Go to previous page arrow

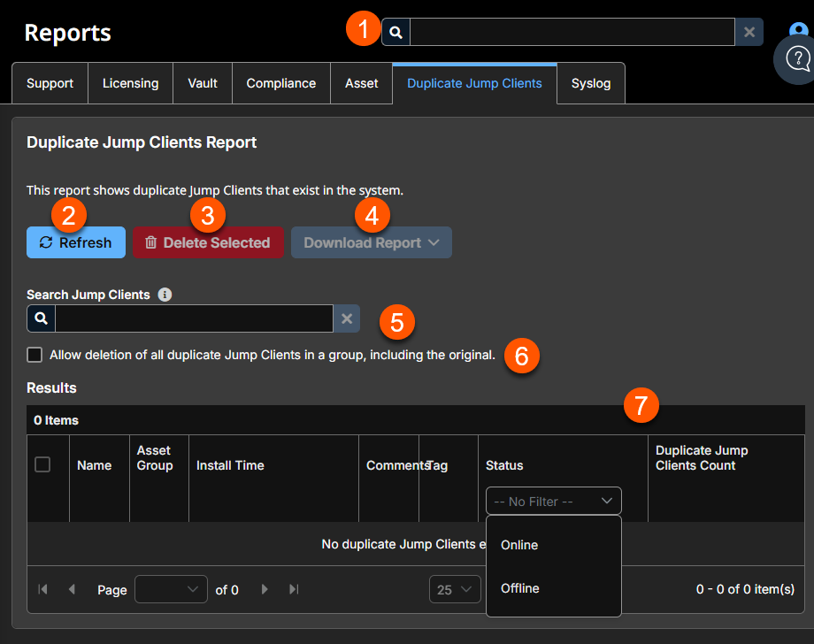[73, 589]
